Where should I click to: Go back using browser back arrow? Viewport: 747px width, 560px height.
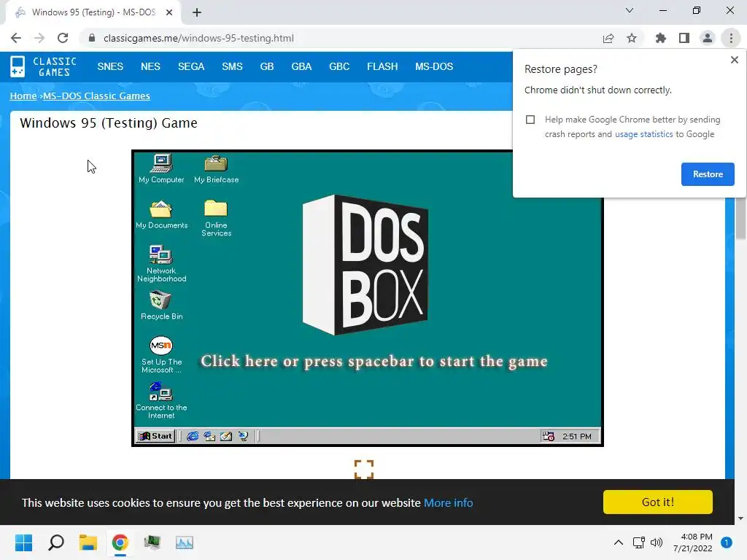16,38
